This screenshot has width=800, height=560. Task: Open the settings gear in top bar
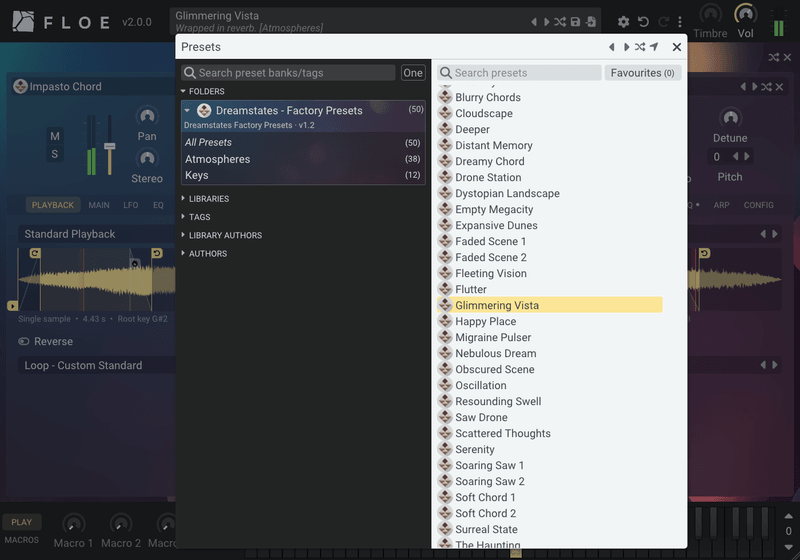pos(623,22)
